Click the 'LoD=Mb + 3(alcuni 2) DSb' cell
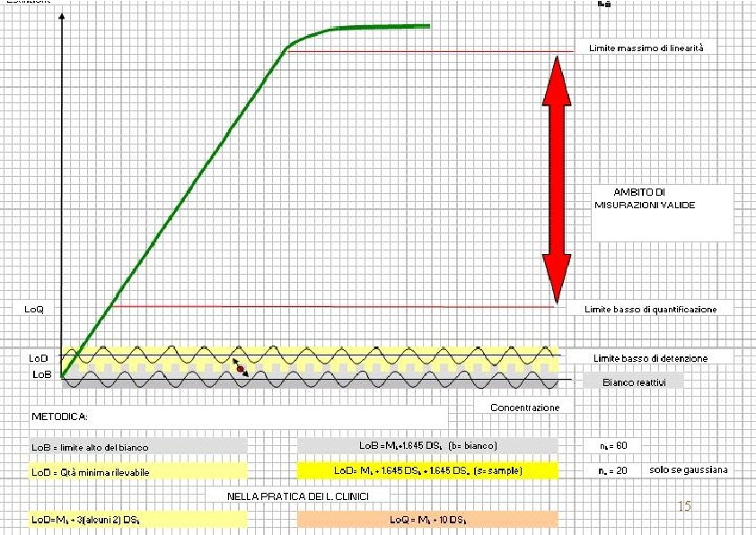 138,520
